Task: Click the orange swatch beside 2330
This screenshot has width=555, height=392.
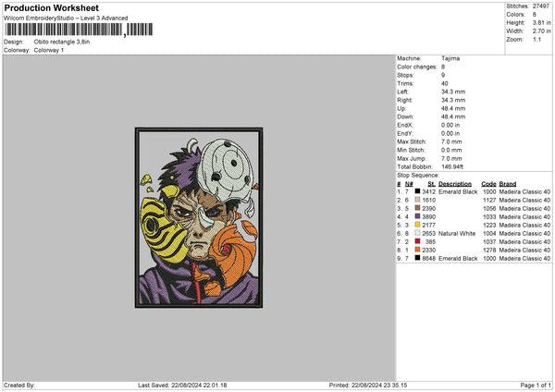Action: [x=418, y=250]
